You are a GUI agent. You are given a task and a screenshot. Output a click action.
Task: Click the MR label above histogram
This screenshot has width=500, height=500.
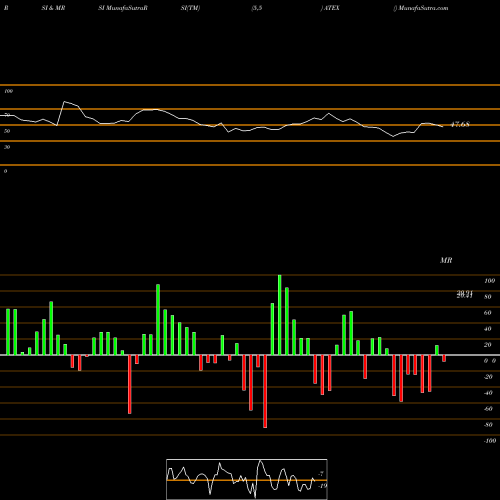click(446, 260)
